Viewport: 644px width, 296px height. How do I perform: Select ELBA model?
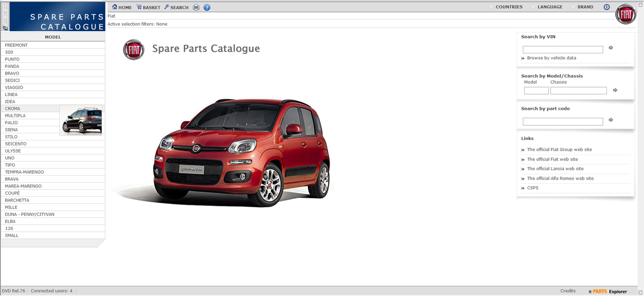[53, 221]
